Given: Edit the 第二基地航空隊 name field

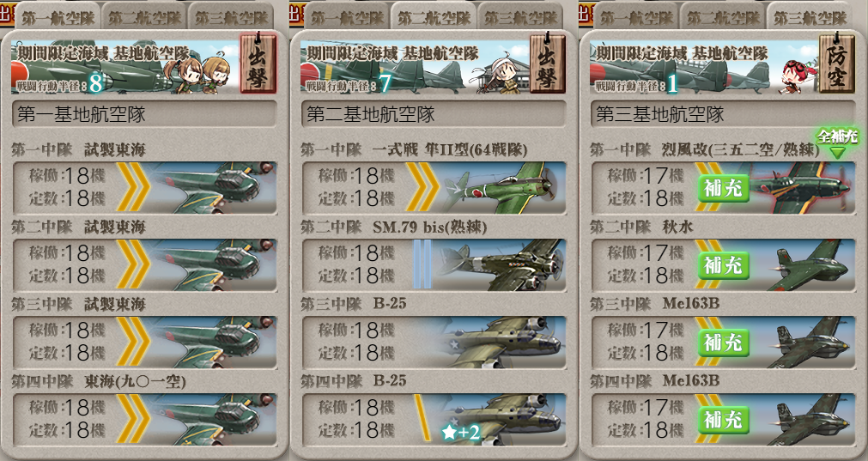Looking at the screenshot, I should point(434,114).
